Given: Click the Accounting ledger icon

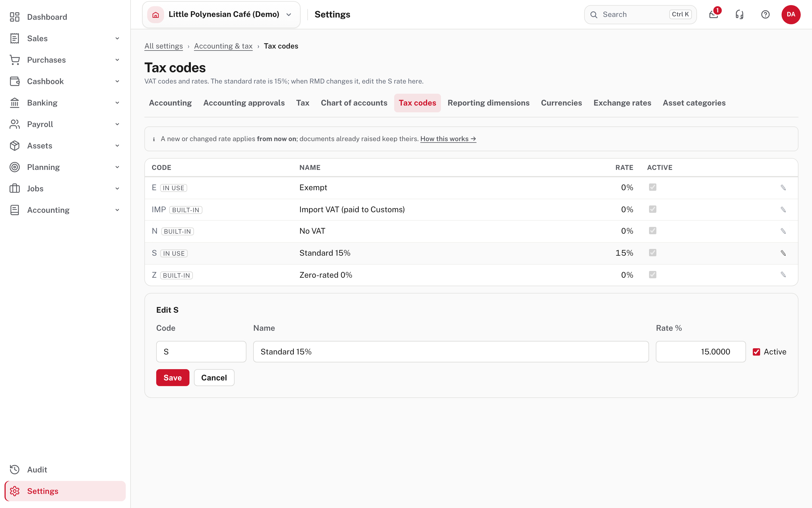Looking at the screenshot, I should click(14, 210).
